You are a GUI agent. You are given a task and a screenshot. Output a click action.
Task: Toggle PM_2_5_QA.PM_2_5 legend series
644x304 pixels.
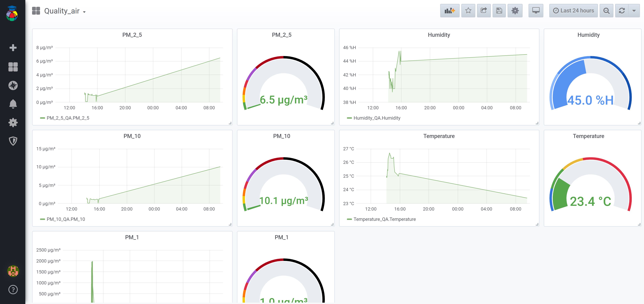(68, 118)
